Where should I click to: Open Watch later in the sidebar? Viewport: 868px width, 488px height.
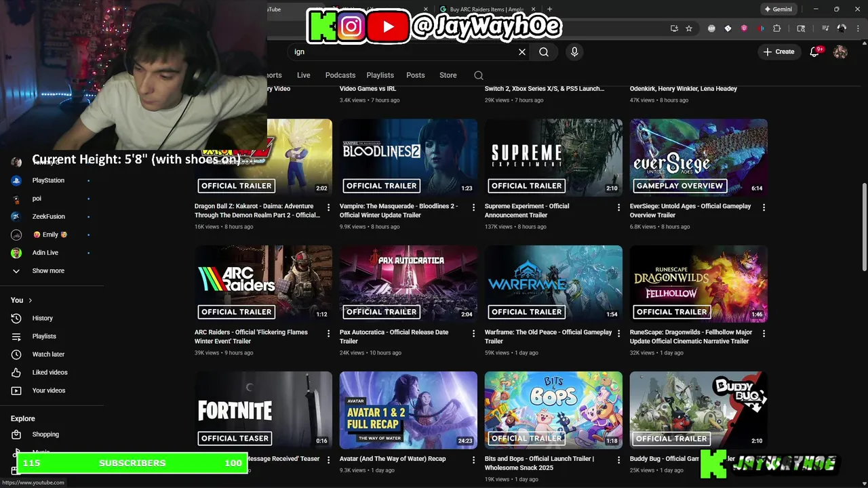click(48, 354)
